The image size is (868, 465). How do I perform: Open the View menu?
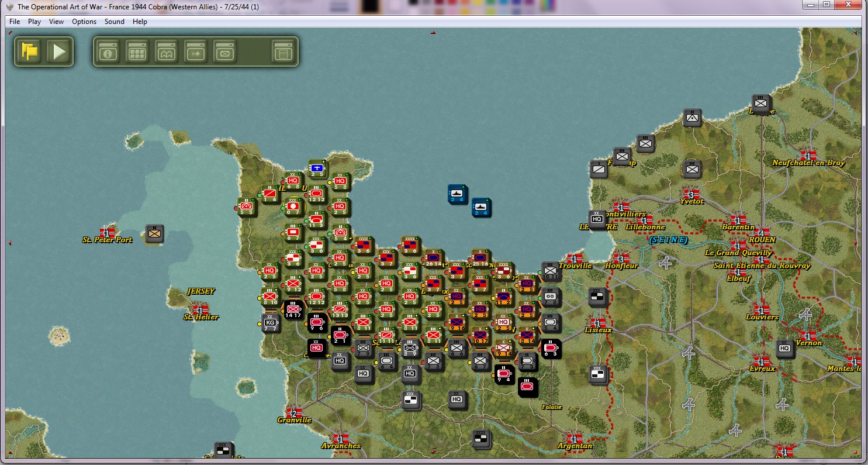[56, 22]
